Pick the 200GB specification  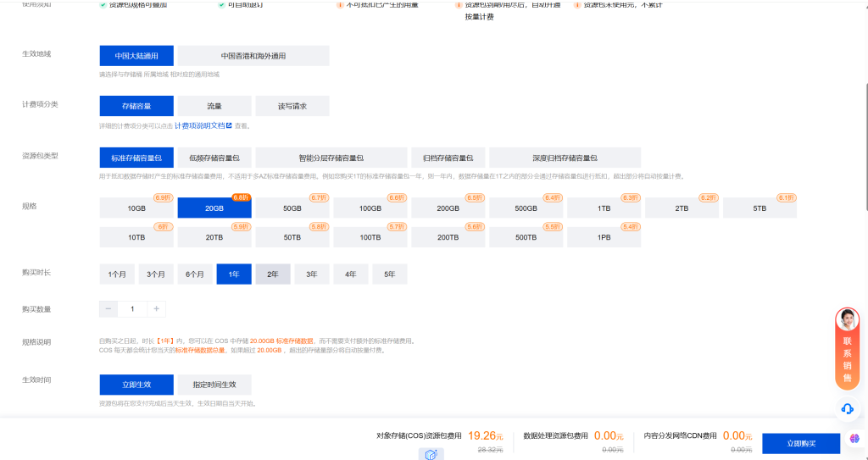click(448, 208)
